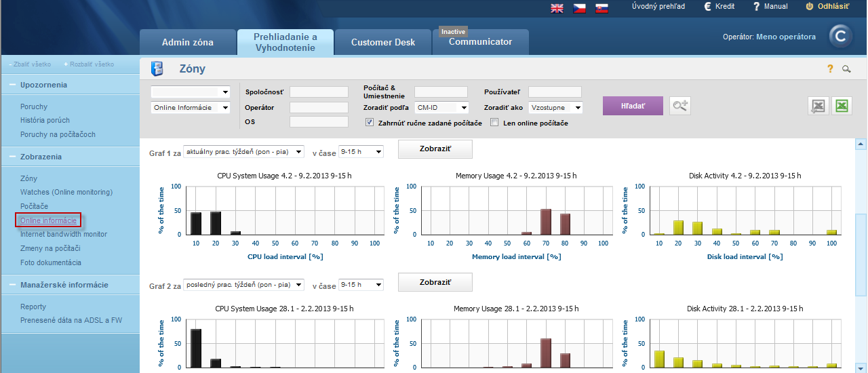The width and height of the screenshot is (868, 373).
Task: Click the vertical scrollbar thumb
Action: click(x=861, y=255)
